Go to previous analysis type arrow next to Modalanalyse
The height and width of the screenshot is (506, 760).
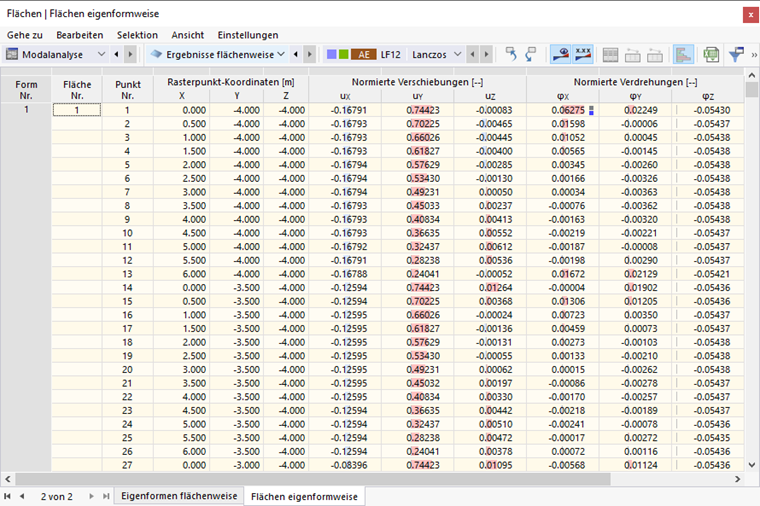(116, 54)
